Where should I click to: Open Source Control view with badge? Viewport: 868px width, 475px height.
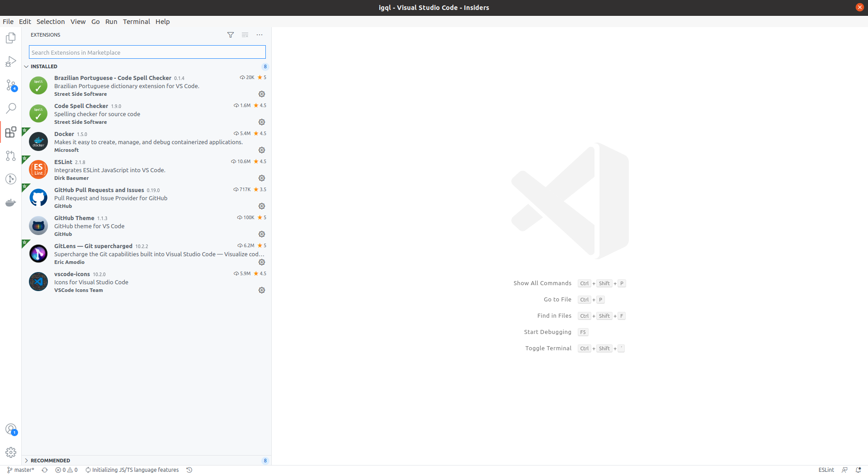point(11,85)
